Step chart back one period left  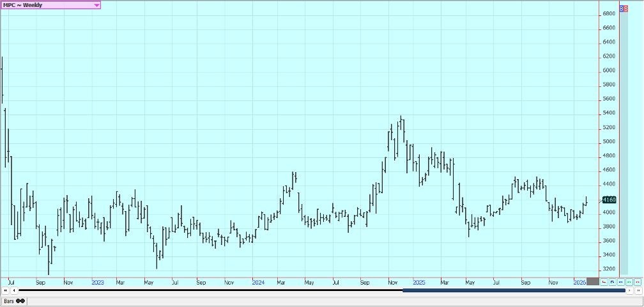14,291
